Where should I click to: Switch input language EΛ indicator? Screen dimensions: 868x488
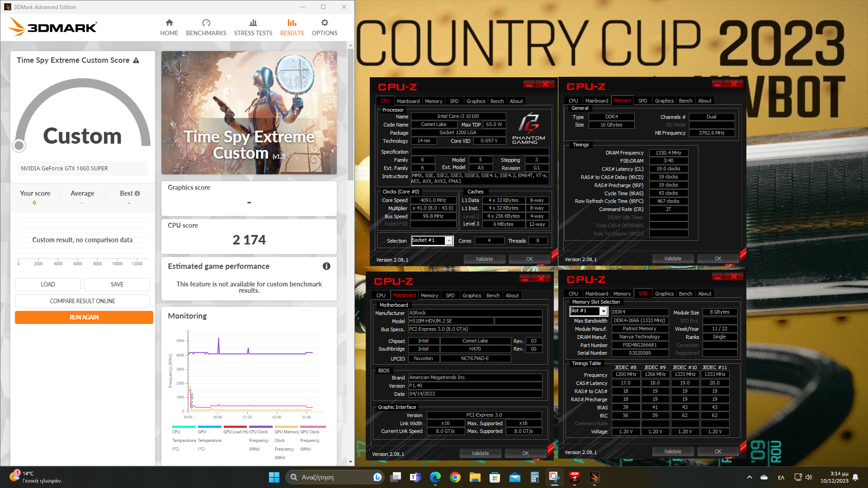[781, 477]
